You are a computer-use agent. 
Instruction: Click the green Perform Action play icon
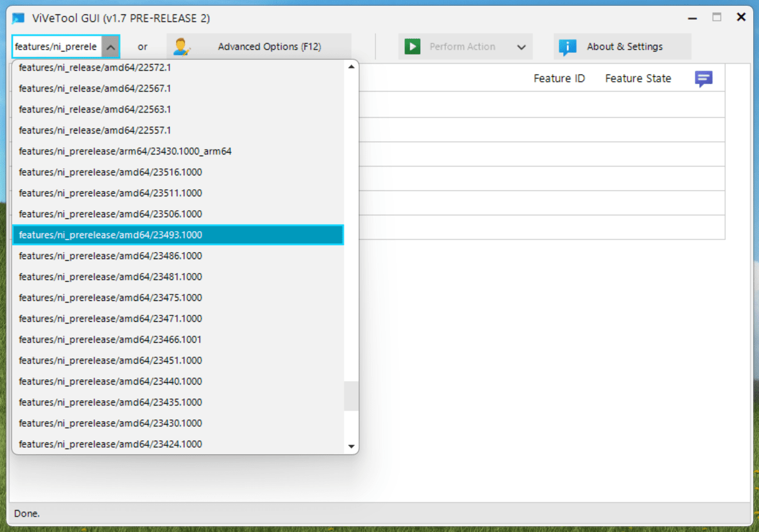click(412, 46)
